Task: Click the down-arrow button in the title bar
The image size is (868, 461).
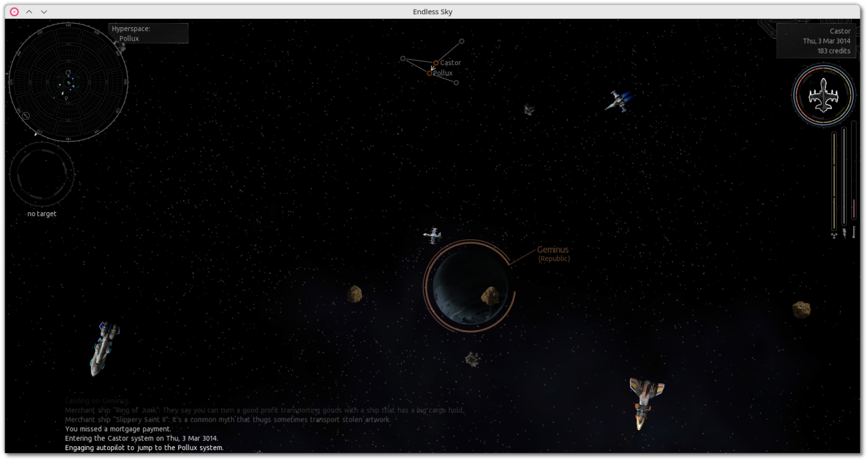Action: click(44, 12)
